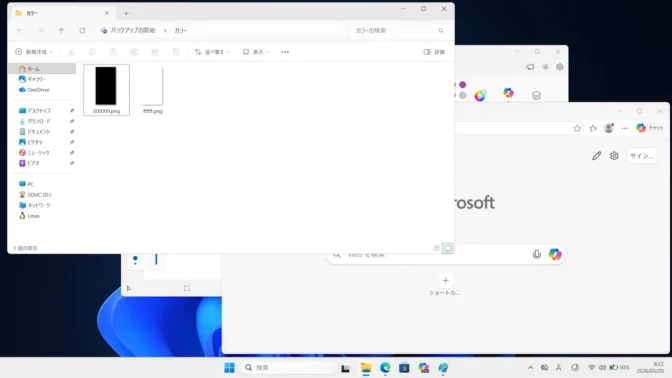
Task: Click the paste clipboard icon
Action: coord(113,52)
